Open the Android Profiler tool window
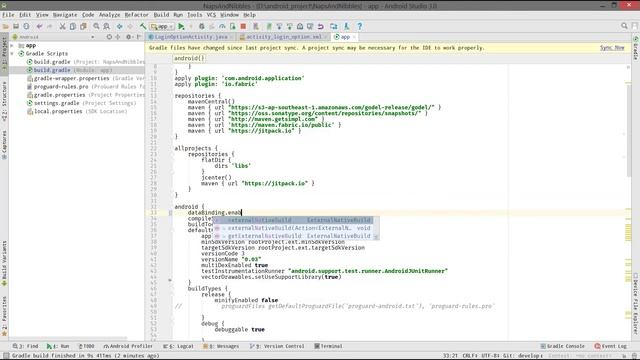 [x=128, y=346]
